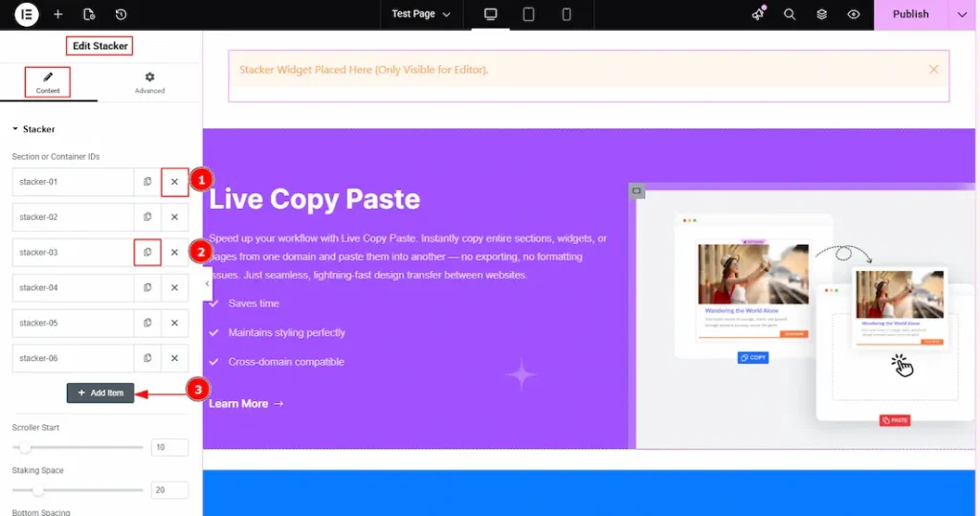Open the structure layers icon
The height and width of the screenshot is (516, 980).
coord(821,14)
